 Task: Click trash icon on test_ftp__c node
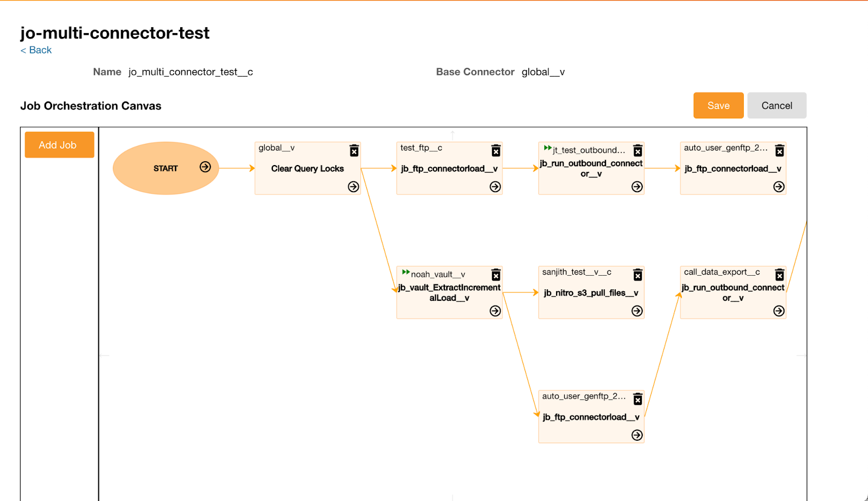[x=496, y=150]
